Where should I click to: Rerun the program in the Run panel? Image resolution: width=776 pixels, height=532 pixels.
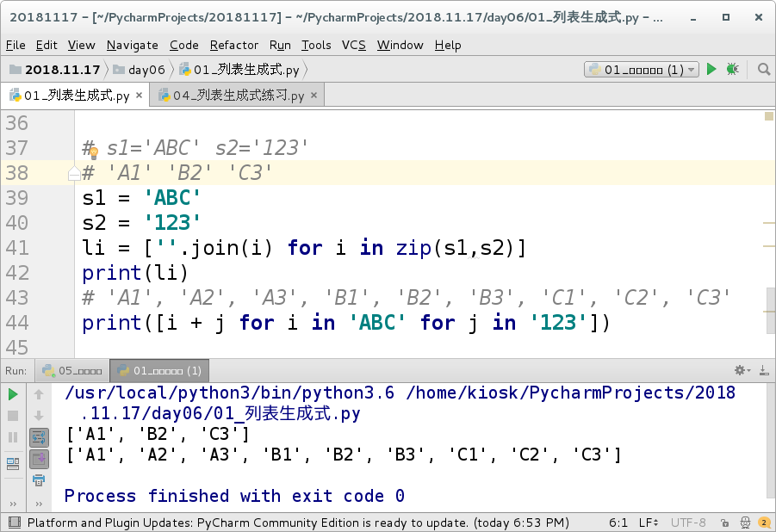[13, 394]
